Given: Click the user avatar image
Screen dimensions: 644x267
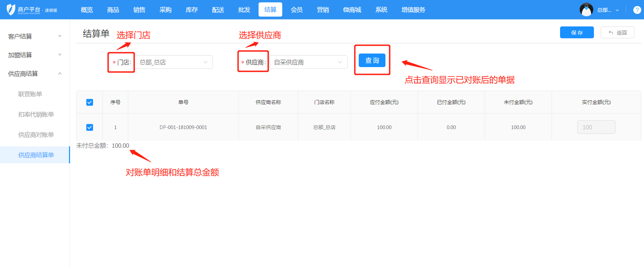Looking at the screenshot, I should [x=586, y=10].
